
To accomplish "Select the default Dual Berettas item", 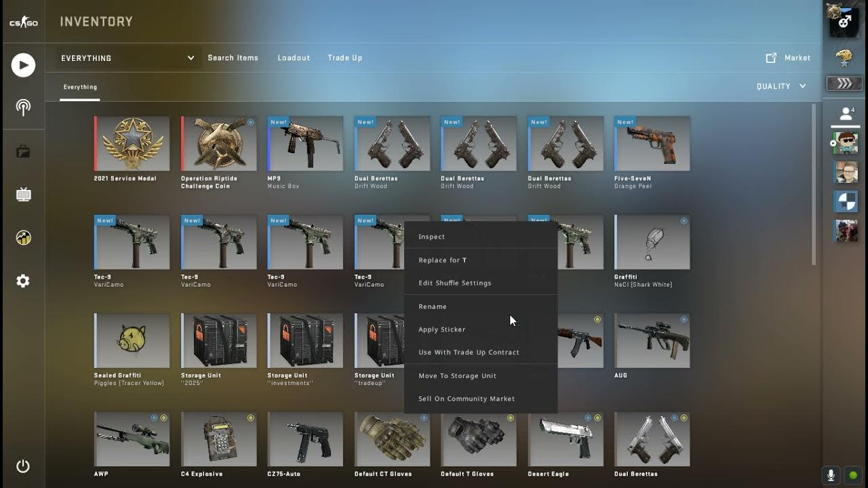I will (x=652, y=439).
